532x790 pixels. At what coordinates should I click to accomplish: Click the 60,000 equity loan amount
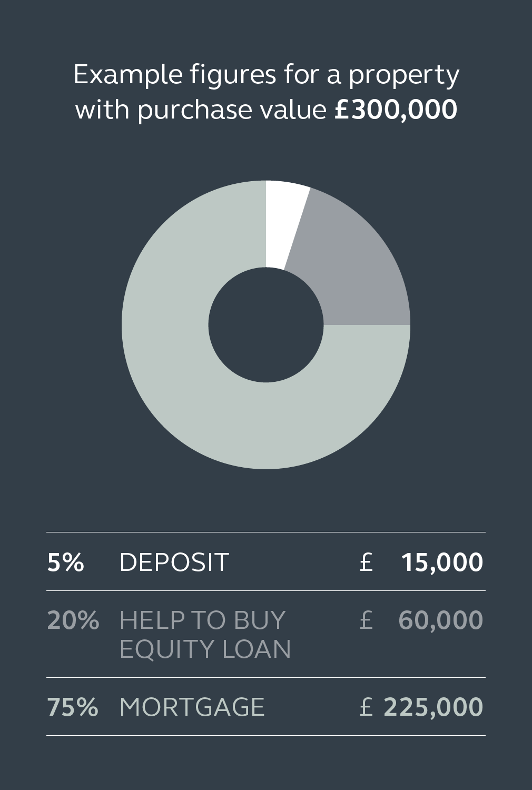pos(440,620)
